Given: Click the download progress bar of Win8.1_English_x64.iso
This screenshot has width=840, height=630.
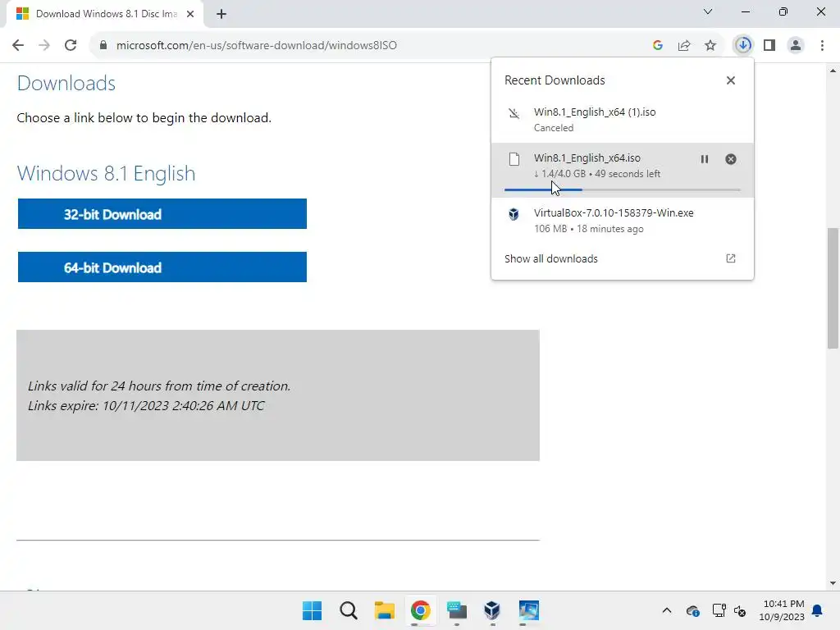Looking at the screenshot, I should (622, 189).
